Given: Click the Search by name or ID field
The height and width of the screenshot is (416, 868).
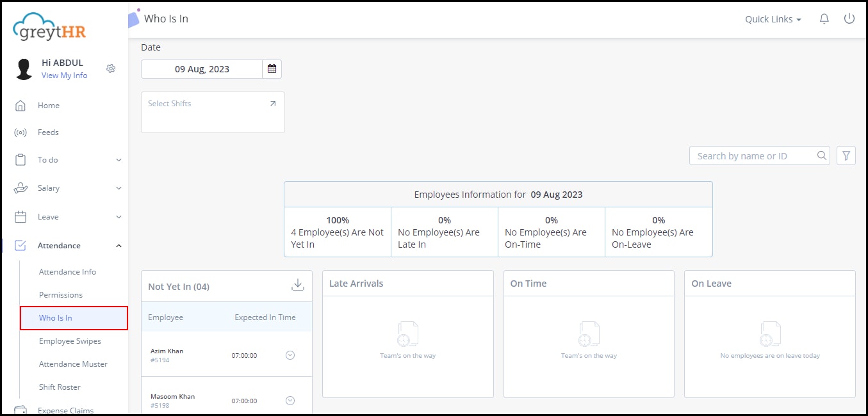Looking at the screenshot, I should (753, 156).
